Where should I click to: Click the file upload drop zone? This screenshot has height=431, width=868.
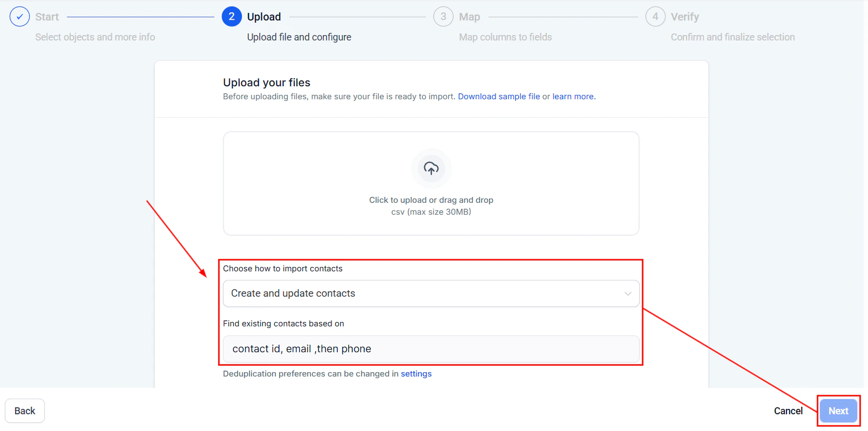(x=431, y=183)
